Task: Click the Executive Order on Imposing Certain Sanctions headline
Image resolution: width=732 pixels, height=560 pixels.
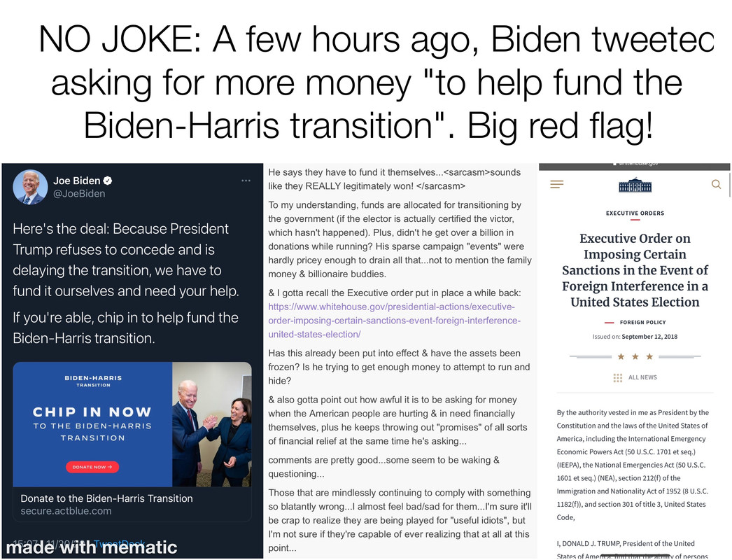Action: (x=635, y=270)
